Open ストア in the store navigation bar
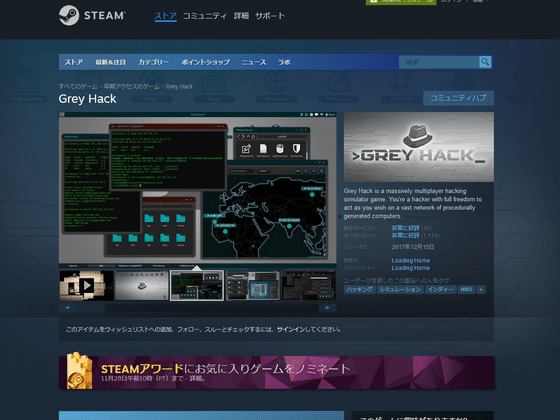560x420 pixels. coord(74,62)
